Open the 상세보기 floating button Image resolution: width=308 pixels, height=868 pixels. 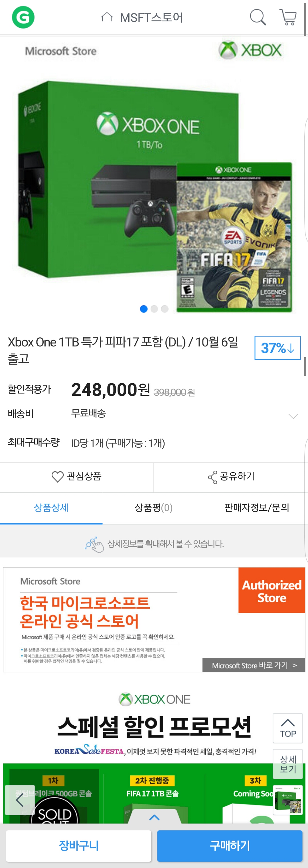click(288, 764)
